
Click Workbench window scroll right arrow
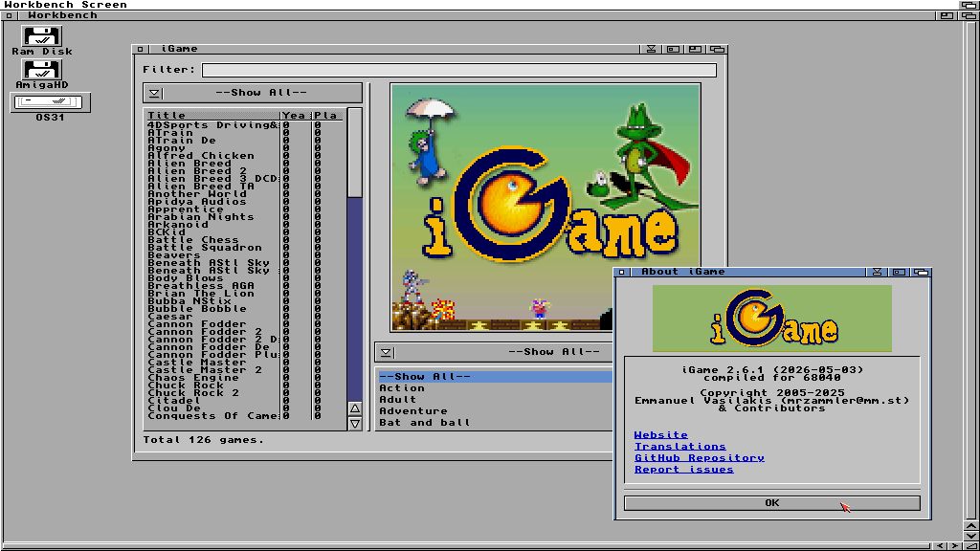click(954, 546)
